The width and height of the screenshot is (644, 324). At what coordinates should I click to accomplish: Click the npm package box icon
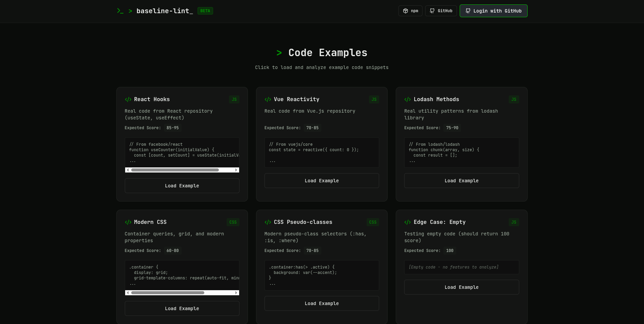pyautogui.click(x=406, y=11)
